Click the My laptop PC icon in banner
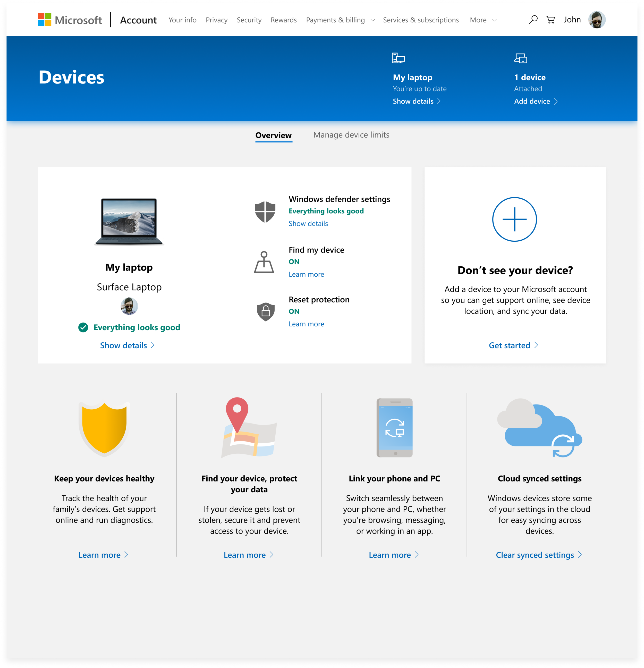This screenshot has height=668, width=644. (398, 58)
